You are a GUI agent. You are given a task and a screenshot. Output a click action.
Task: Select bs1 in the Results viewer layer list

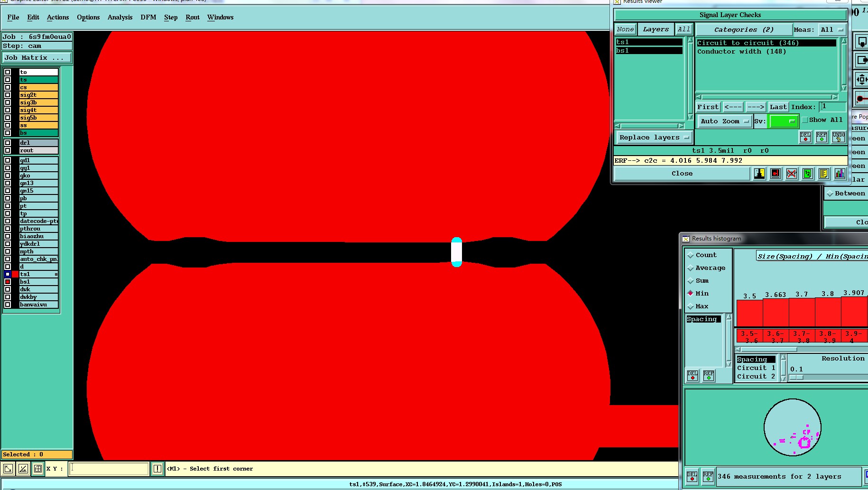(649, 50)
